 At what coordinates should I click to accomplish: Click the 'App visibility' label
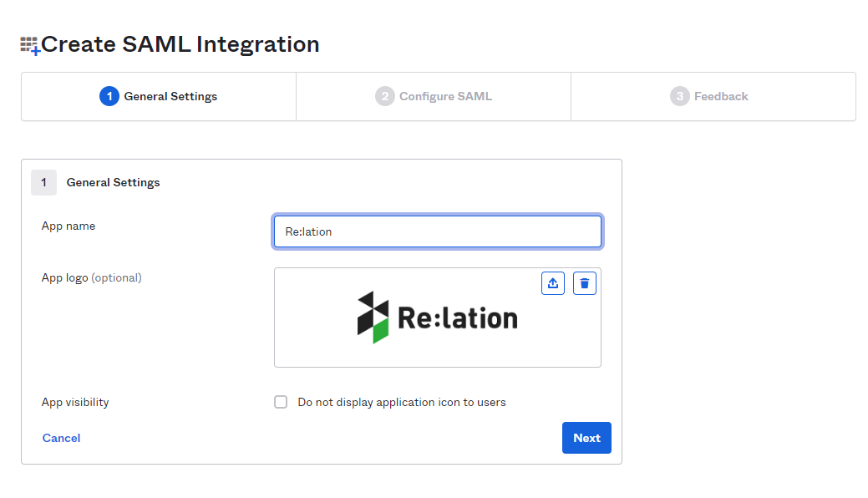(75, 402)
